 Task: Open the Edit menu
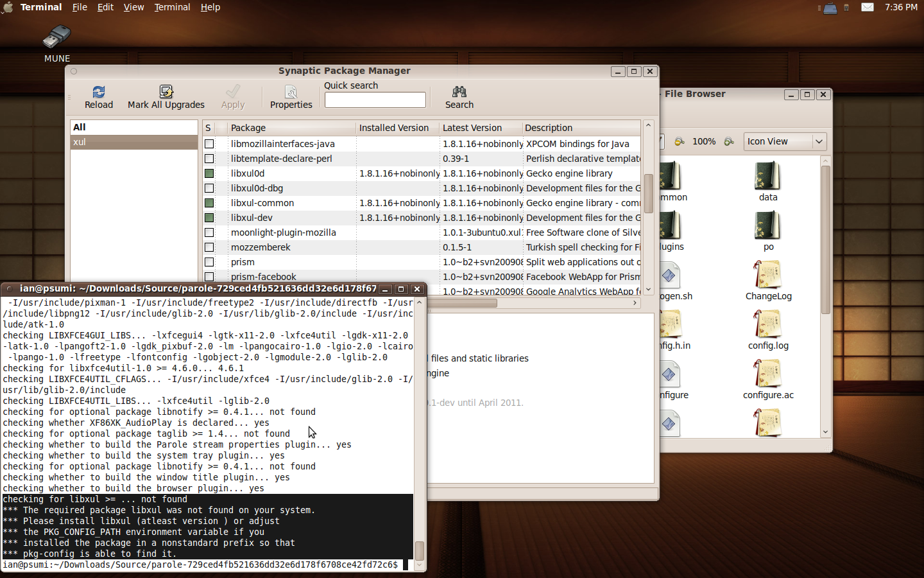tap(105, 7)
